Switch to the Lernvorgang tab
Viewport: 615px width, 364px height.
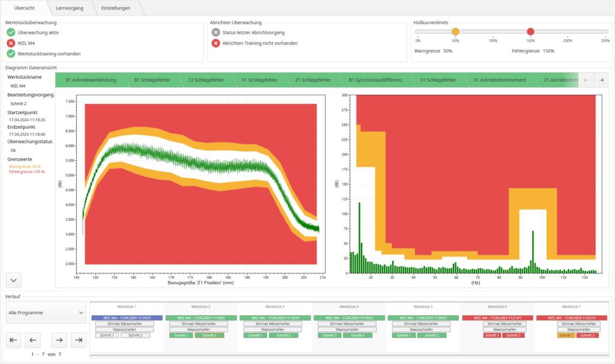(x=70, y=8)
